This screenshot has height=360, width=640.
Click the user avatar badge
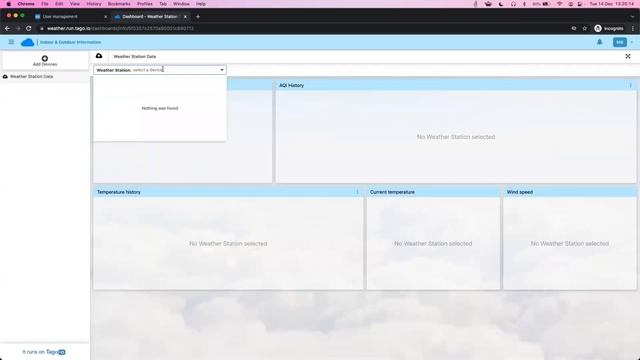[620, 42]
